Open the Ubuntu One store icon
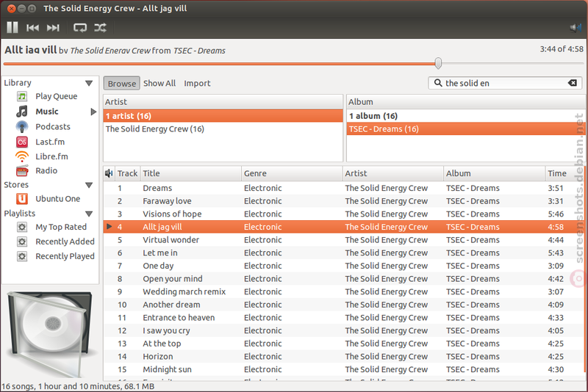 coord(22,199)
